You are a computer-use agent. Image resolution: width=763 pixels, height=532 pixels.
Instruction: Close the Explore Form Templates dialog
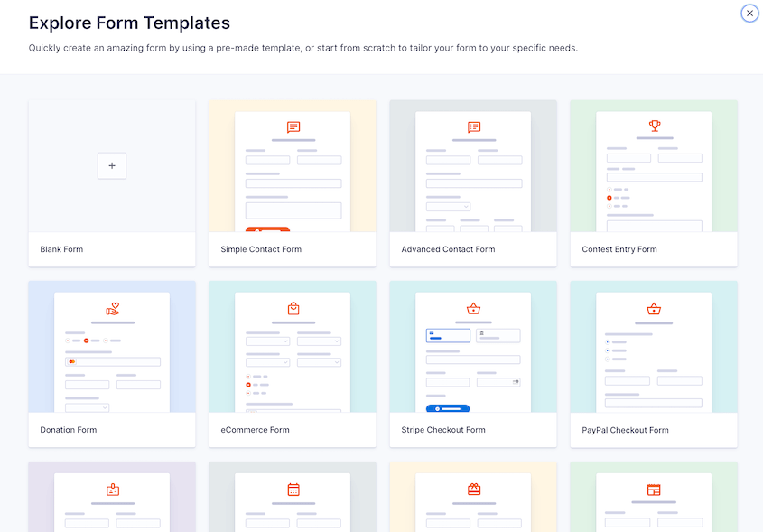(749, 14)
